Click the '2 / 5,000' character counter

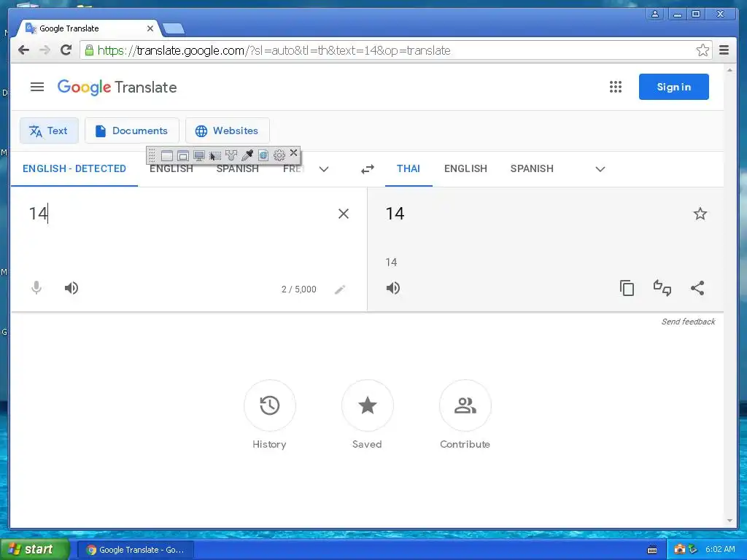pyautogui.click(x=298, y=289)
